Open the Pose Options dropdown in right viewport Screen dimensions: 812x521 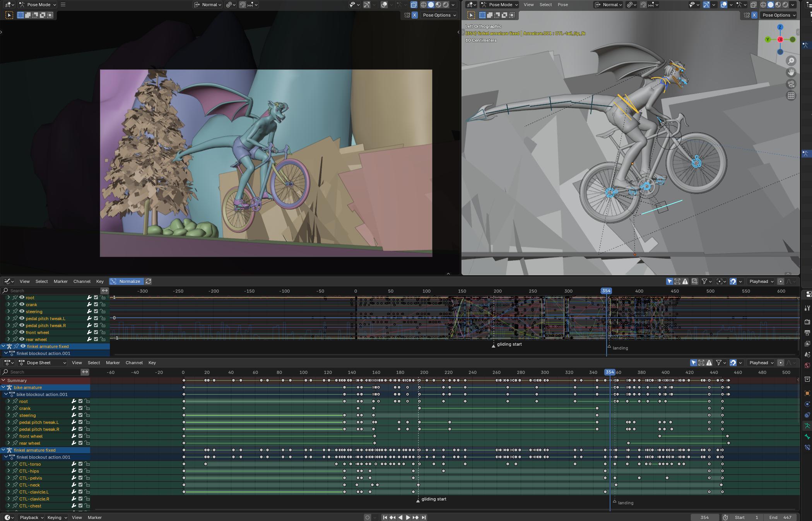779,15
